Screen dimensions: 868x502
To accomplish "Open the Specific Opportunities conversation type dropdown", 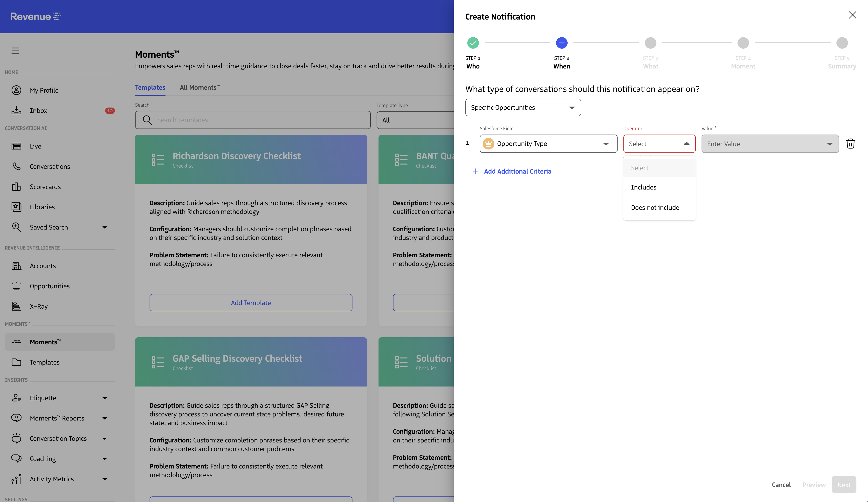I will [523, 108].
